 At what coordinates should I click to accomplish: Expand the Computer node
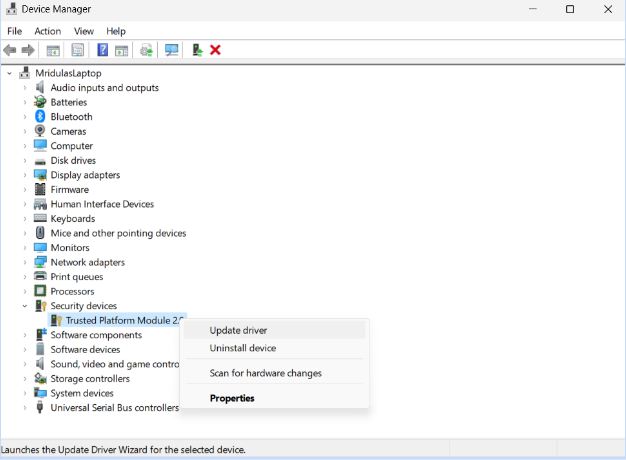[25, 146]
